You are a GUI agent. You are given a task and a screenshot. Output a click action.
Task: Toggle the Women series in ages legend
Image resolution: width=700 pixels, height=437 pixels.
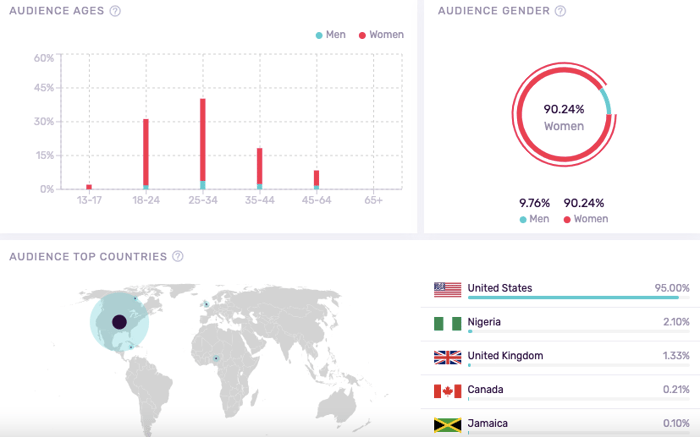(x=380, y=35)
